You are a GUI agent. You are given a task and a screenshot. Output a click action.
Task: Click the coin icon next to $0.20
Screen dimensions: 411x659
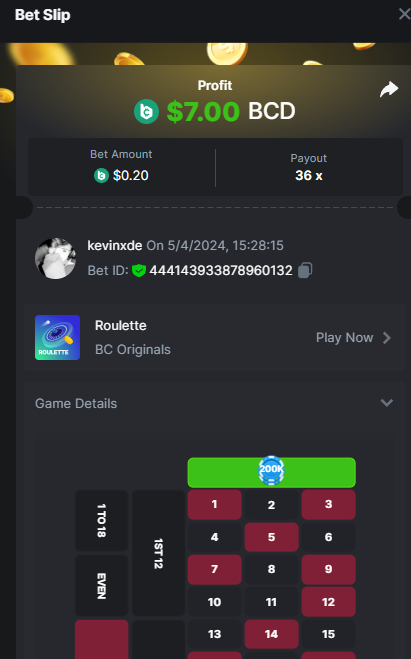[101, 175]
